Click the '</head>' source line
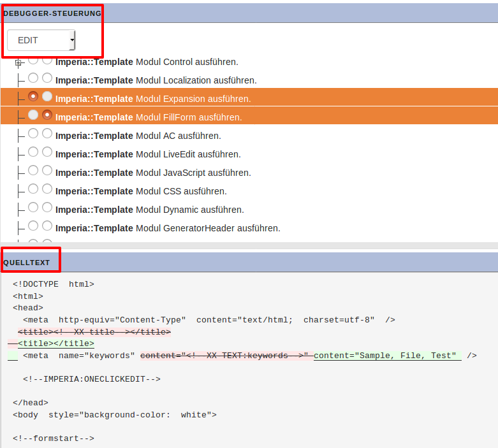Viewport: 498px width, 448px height. pos(31,403)
